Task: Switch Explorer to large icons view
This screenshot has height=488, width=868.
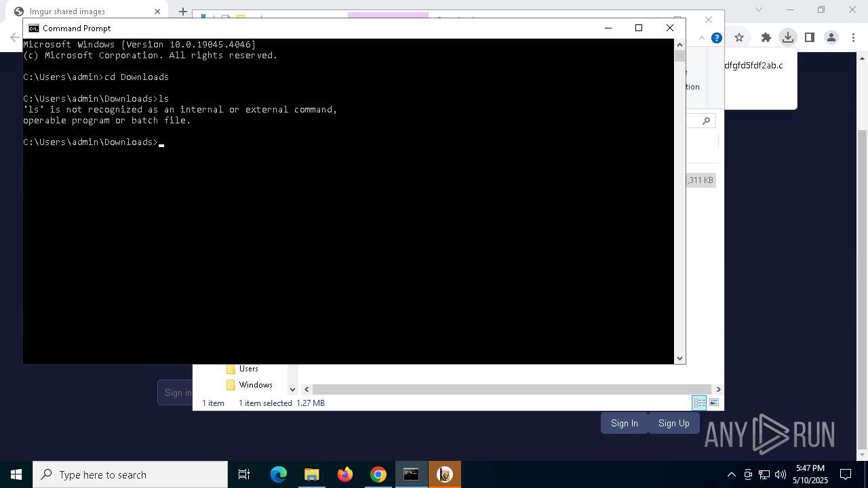Action: tap(714, 403)
